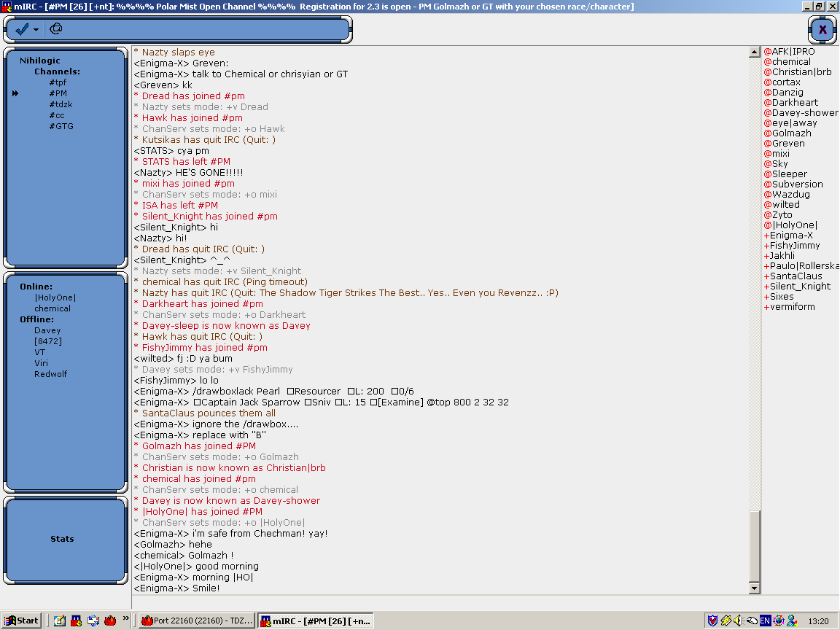Select [8472] in the Offline list

pos(48,341)
